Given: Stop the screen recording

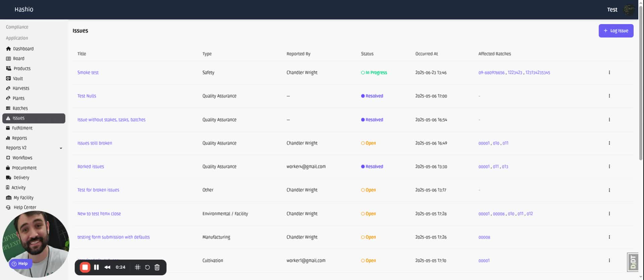Looking at the screenshot, I should 85,267.
